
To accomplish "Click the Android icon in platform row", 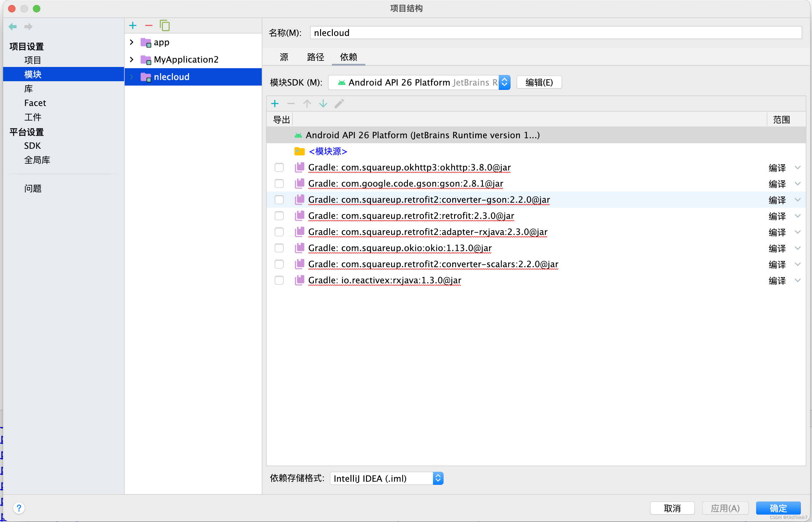I will point(298,135).
